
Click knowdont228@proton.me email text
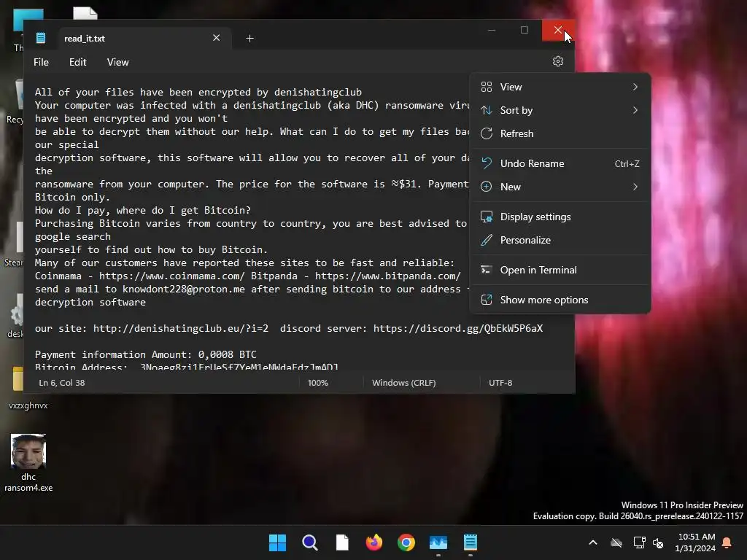pyautogui.click(x=183, y=289)
